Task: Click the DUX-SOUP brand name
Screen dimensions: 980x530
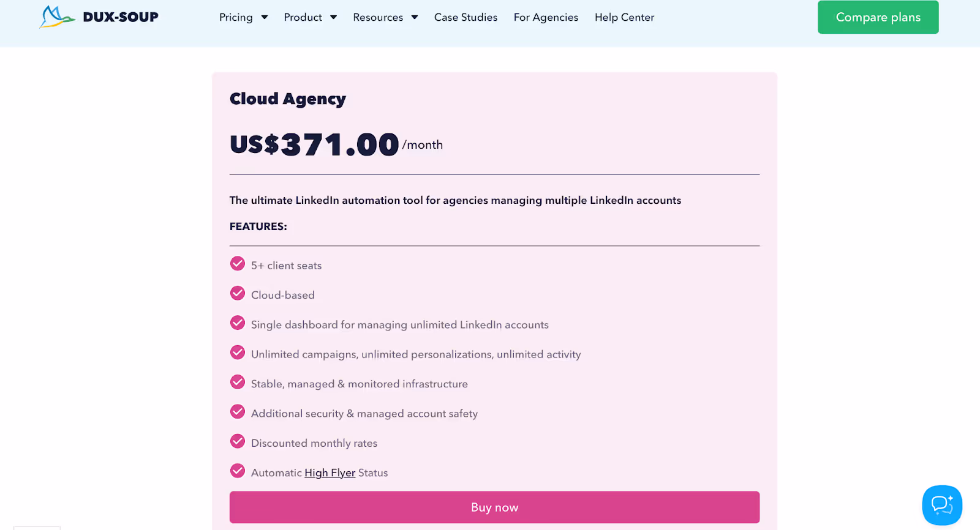Action: [121, 17]
